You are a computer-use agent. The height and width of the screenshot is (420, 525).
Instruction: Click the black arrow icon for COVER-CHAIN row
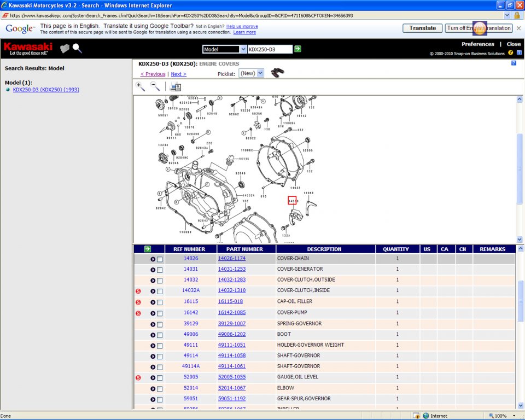point(153,259)
